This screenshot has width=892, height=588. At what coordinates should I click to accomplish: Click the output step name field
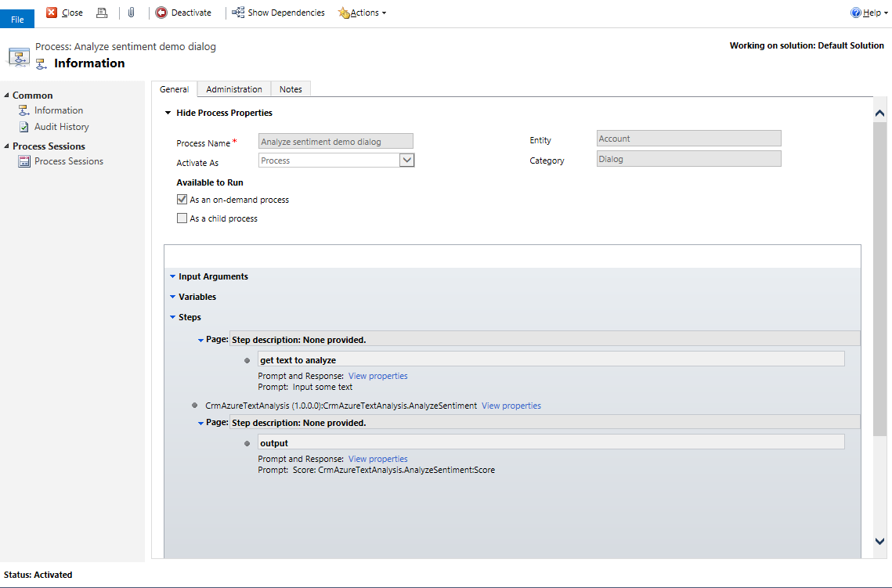tap(551, 443)
